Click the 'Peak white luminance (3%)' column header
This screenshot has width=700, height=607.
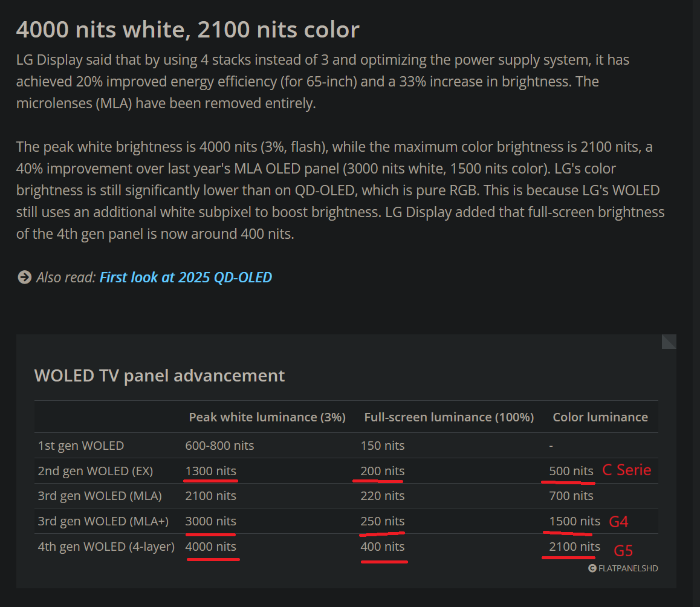click(267, 417)
